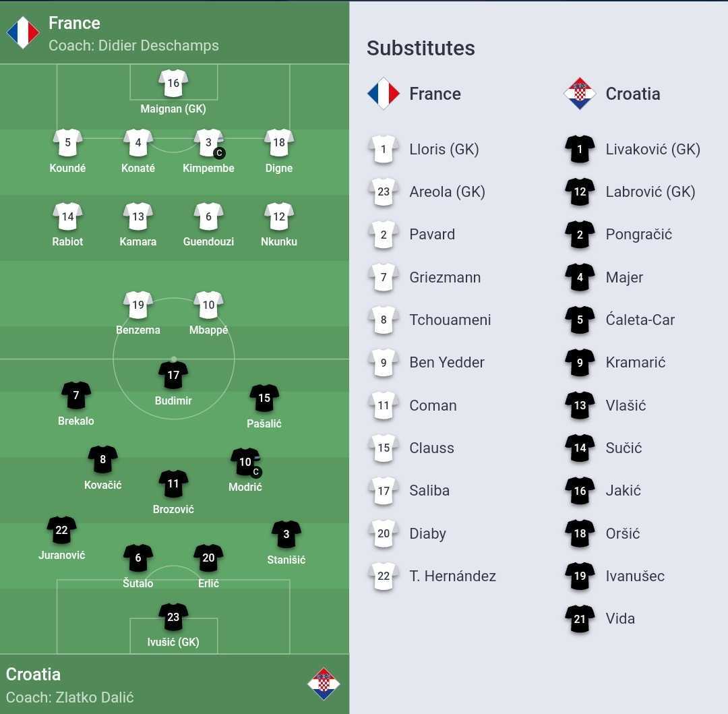Select Ivušić's goalkeeper shirt number 23

tap(173, 617)
